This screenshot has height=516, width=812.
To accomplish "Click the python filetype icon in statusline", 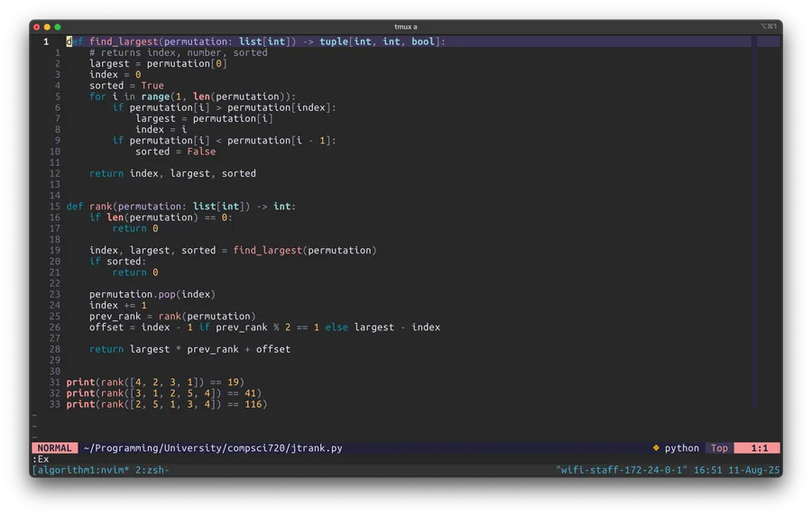I will tap(656, 448).
